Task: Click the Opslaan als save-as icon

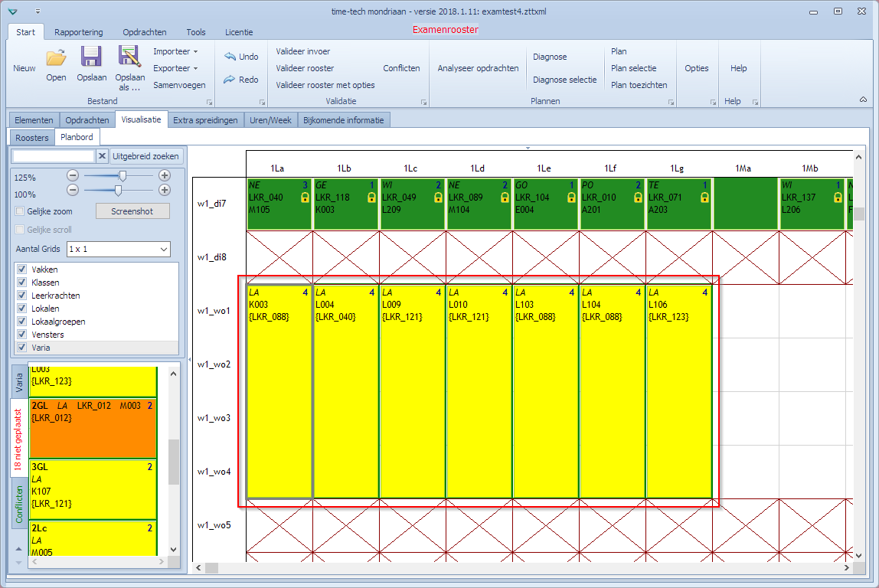Action: (129, 57)
